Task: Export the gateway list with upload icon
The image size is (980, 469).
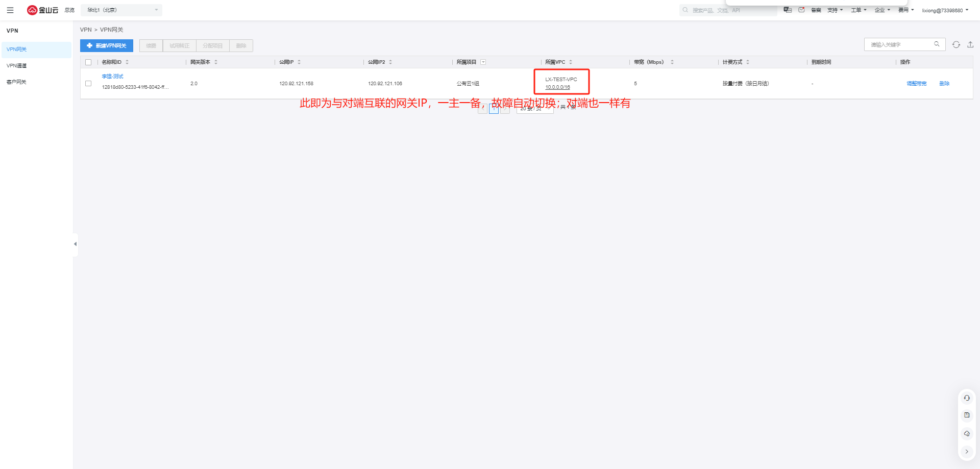Action: pos(970,45)
